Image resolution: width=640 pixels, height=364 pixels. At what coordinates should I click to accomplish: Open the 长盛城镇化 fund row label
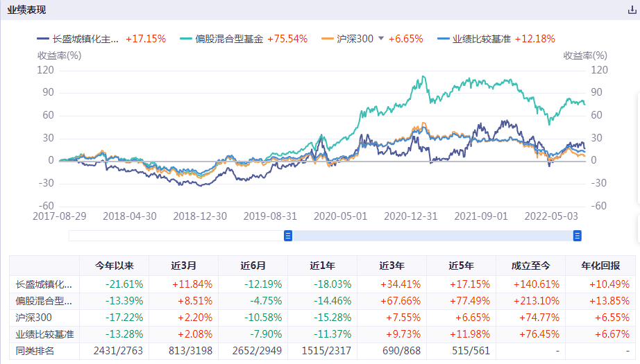(44, 284)
